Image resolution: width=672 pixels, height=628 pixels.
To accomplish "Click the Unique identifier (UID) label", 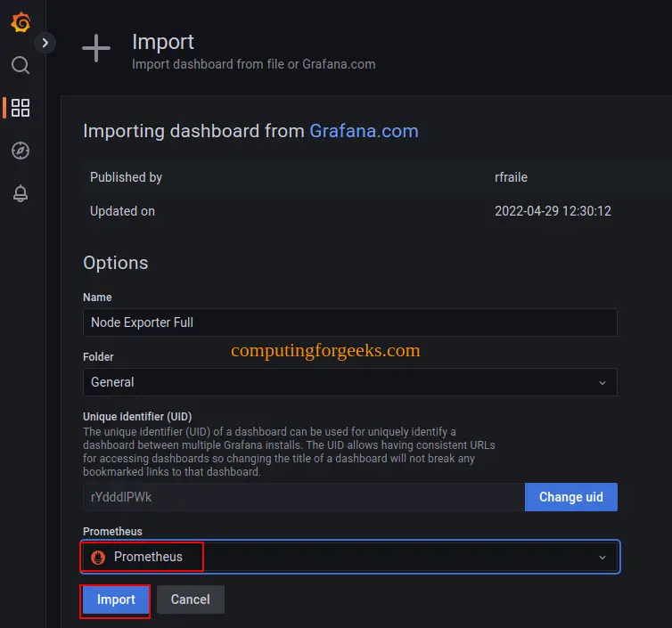I will point(137,417).
